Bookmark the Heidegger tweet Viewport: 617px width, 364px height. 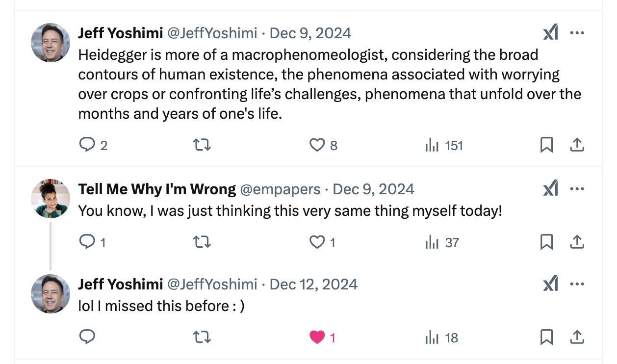point(546,145)
